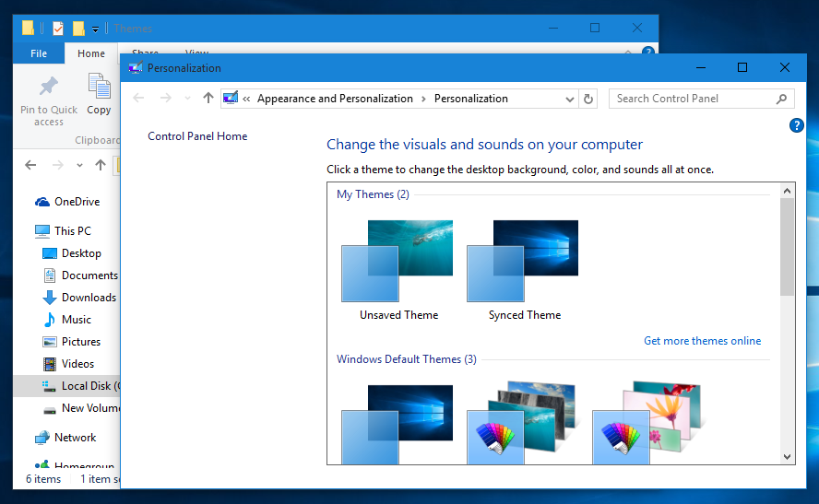Screen dimensions: 819x504
Task: Click Quick Access Toolbar new folder icon
Action: tap(78, 29)
